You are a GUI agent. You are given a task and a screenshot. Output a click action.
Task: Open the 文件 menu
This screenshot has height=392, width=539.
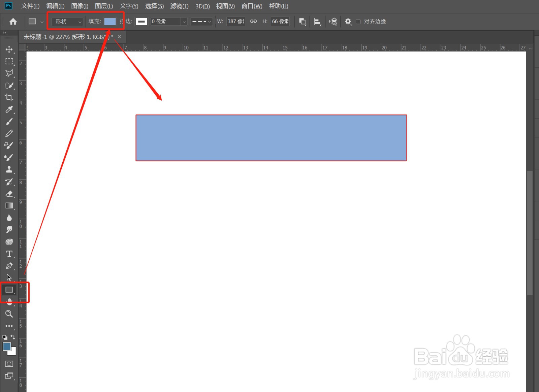[x=30, y=6]
